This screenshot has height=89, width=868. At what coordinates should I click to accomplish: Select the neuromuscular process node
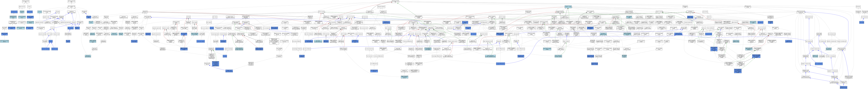[468, 28]
